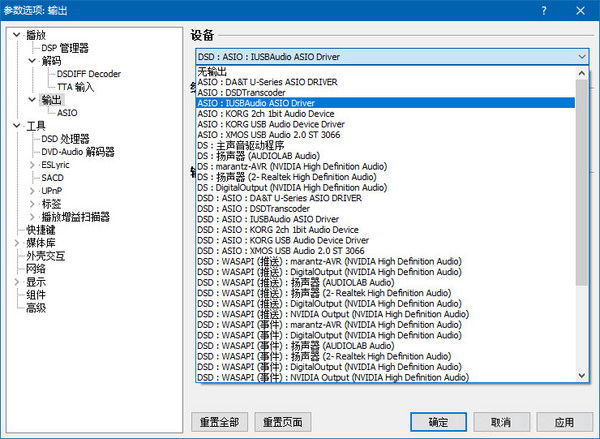Collapse the 输出 tree node

[32, 100]
